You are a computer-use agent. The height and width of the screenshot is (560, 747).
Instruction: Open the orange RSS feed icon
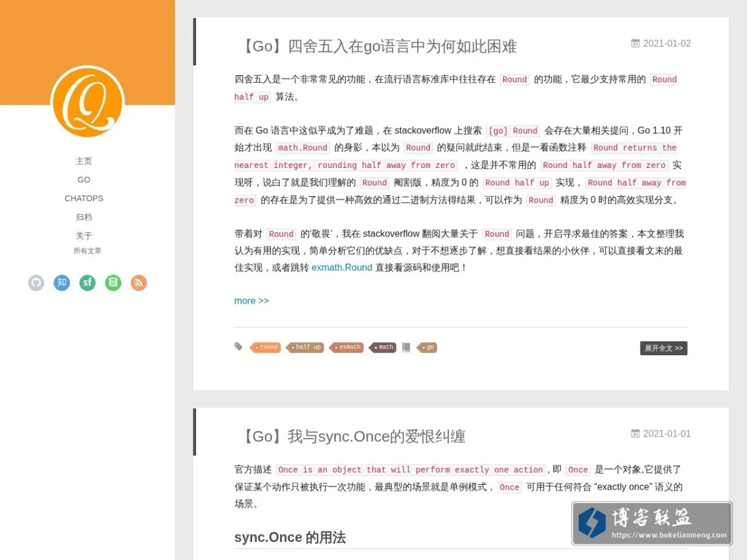click(139, 283)
